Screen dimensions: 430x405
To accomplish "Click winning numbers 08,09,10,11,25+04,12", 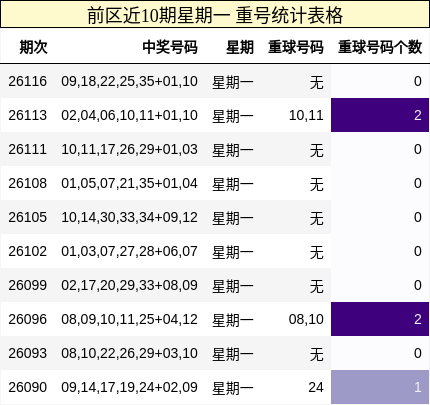I will tap(129, 320).
